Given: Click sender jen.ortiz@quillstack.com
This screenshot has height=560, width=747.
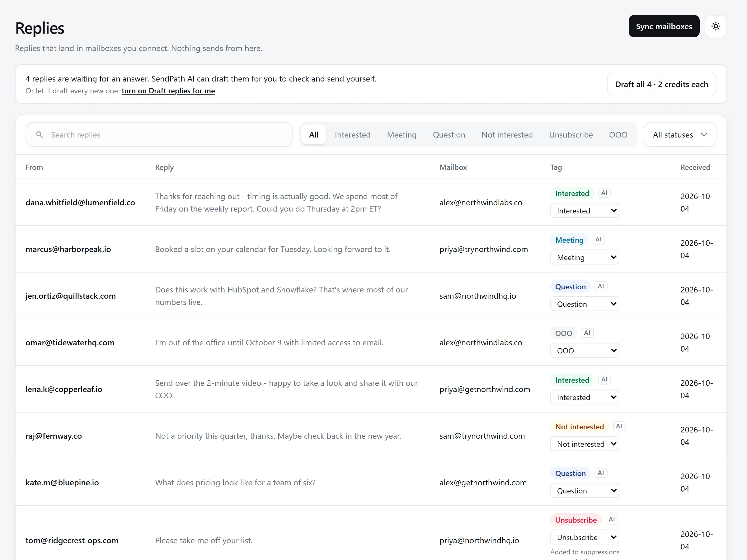Looking at the screenshot, I should point(71,296).
